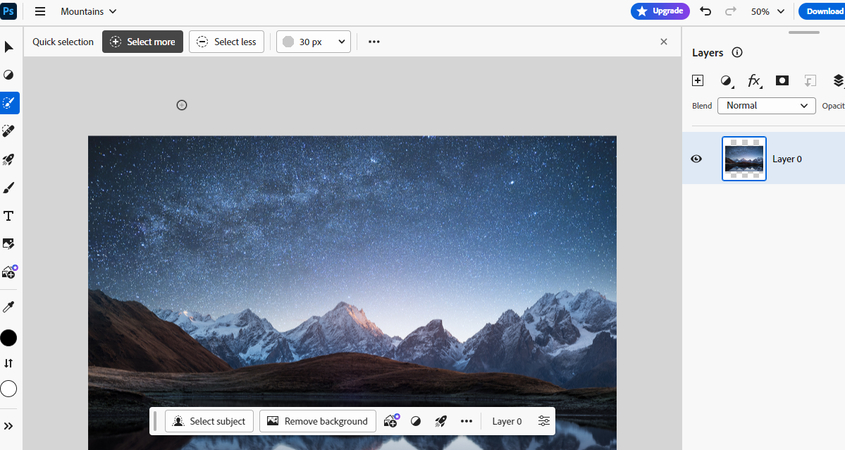The image size is (845, 450).
Task: Open the Photoshop home logo
Action: [8, 11]
